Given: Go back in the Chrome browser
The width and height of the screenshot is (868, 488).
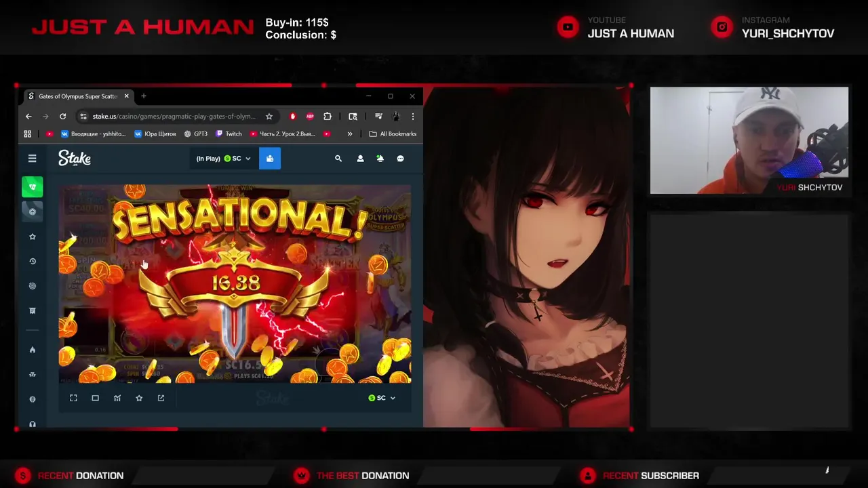Looking at the screenshot, I should click(28, 117).
